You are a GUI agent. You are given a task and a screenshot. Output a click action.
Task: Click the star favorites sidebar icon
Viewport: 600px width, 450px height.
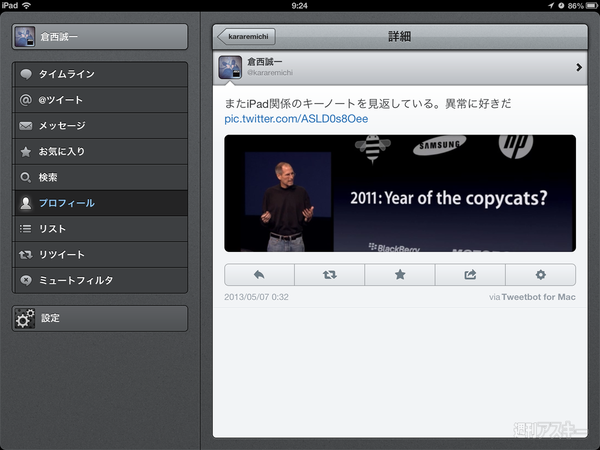[26, 152]
